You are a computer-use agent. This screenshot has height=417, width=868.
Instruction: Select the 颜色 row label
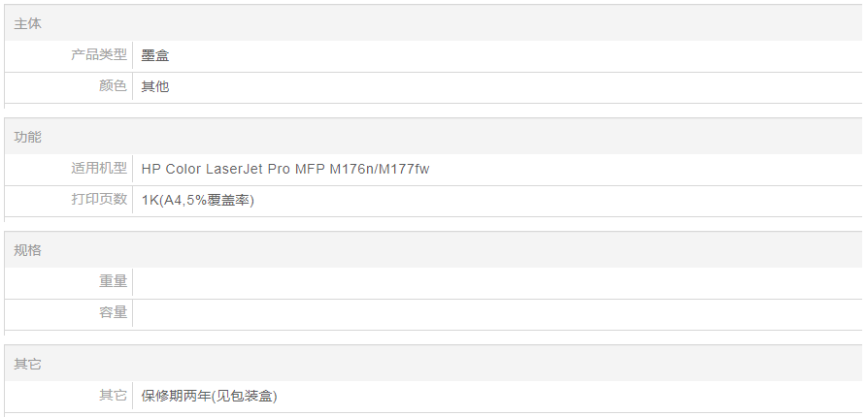113,86
